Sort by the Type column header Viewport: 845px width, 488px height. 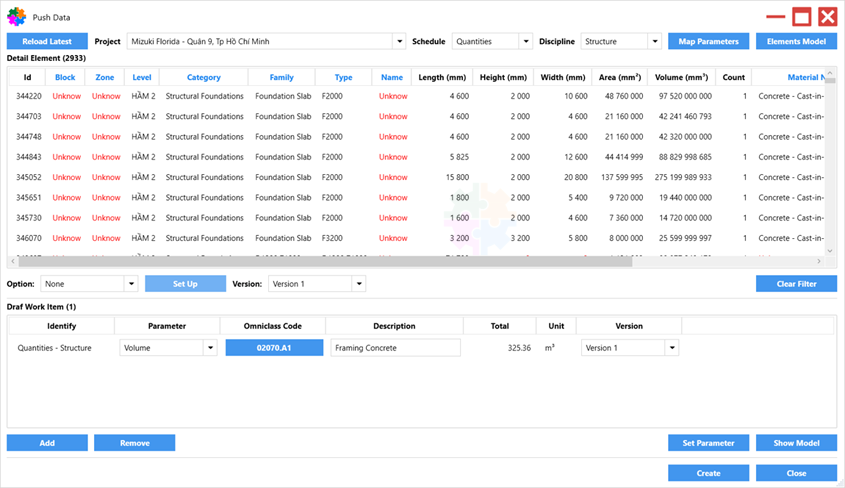(343, 77)
